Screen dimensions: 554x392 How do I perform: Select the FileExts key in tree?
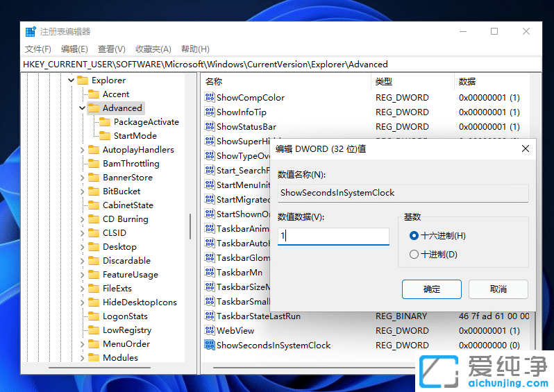(117, 289)
